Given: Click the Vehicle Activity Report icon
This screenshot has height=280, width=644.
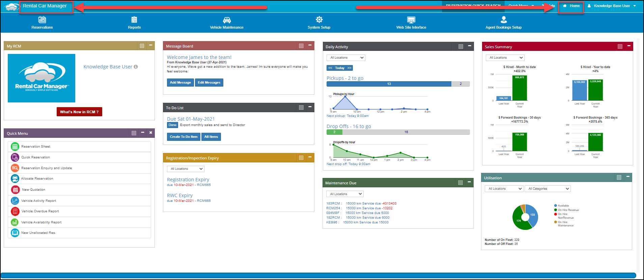Looking at the screenshot, I should tap(15, 200).
